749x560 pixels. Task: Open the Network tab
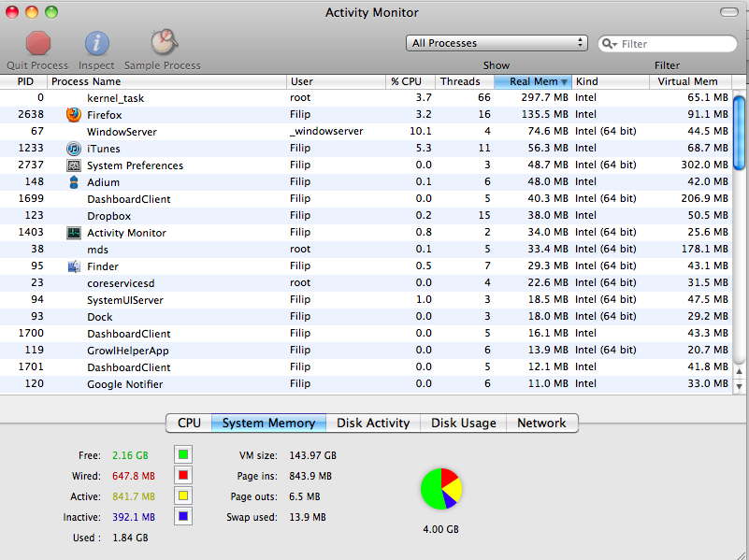pos(541,423)
